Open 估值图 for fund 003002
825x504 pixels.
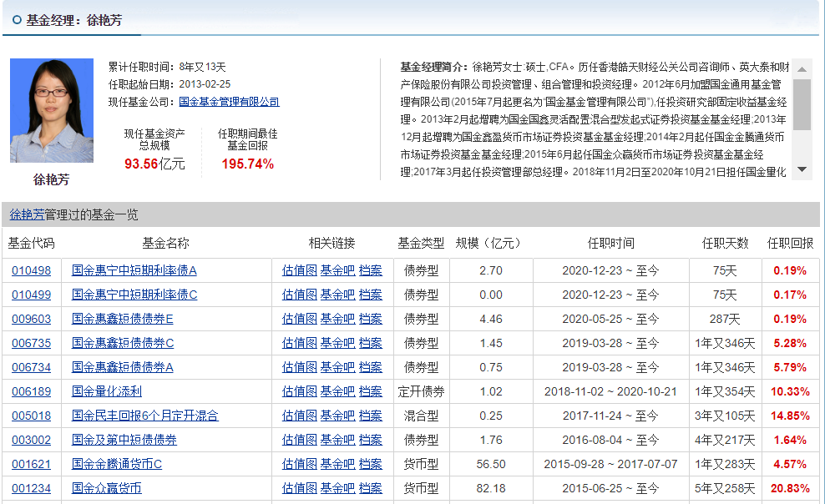pyautogui.click(x=300, y=440)
